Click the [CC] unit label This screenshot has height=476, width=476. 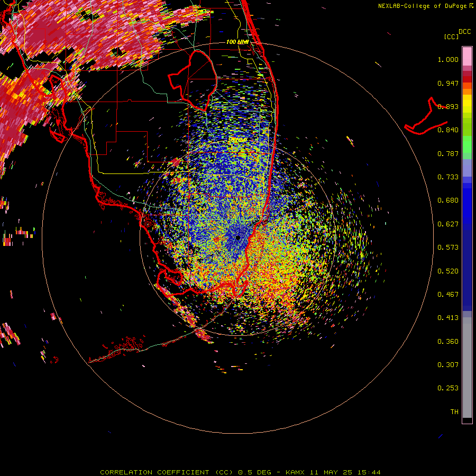451,36
